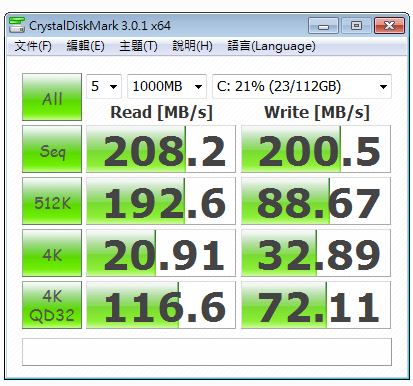Select the Seq read result 208.2
413x386 pixels.
[161, 149]
